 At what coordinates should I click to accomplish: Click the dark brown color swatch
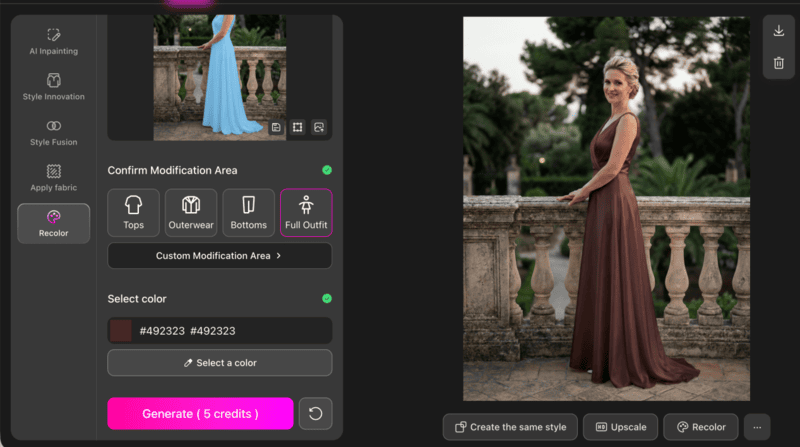[x=121, y=331]
